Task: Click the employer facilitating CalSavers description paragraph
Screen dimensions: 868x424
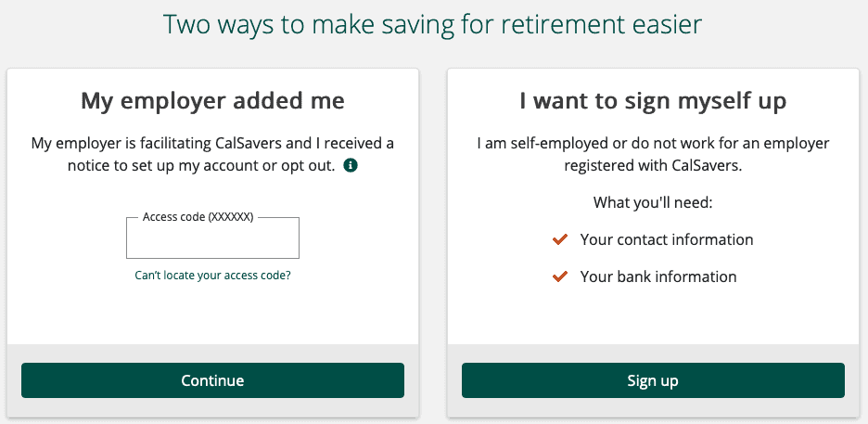Action: click(212, 154)
